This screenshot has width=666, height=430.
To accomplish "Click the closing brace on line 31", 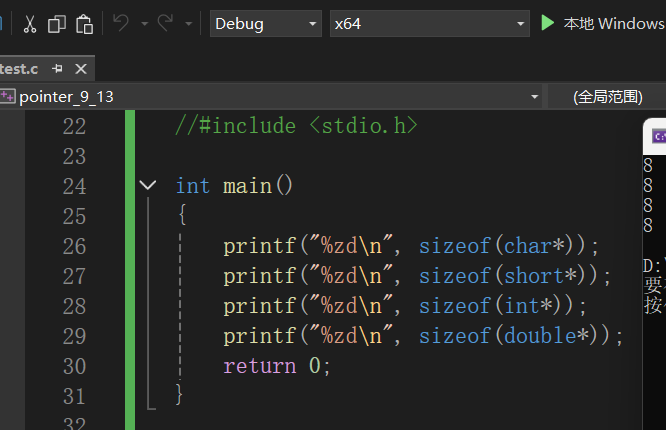I will [x=179, y=395].
